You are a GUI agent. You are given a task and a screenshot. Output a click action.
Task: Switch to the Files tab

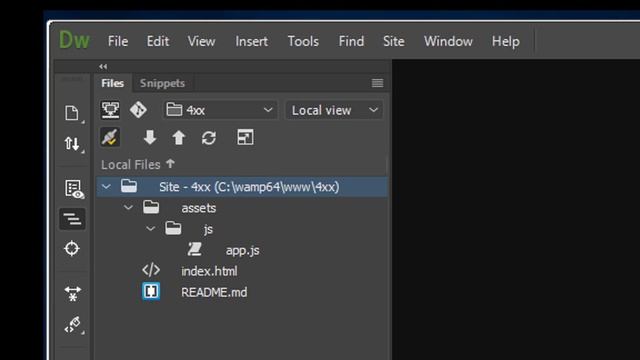pos(113,83)
